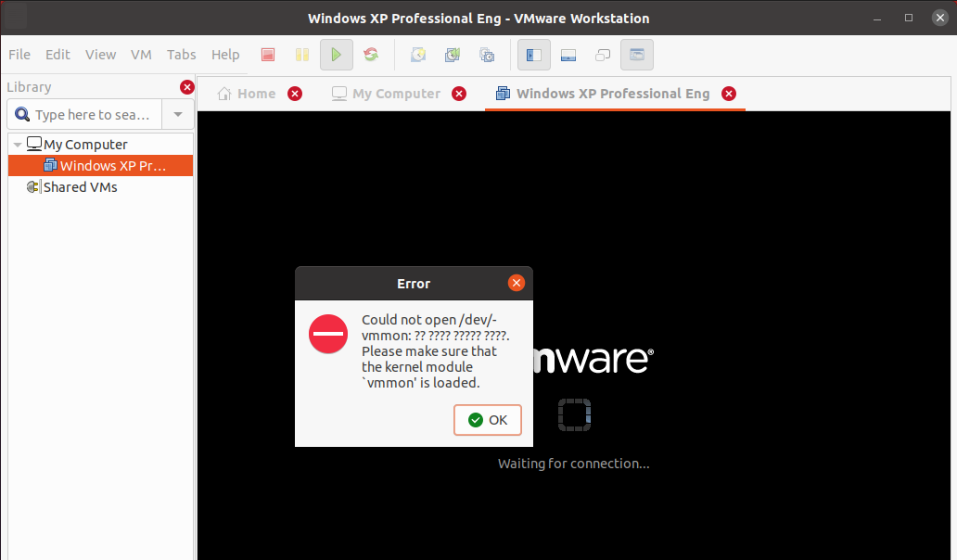The image size is (957, 560).
Task: Open the Tabs menu
Action: [181, 55]
